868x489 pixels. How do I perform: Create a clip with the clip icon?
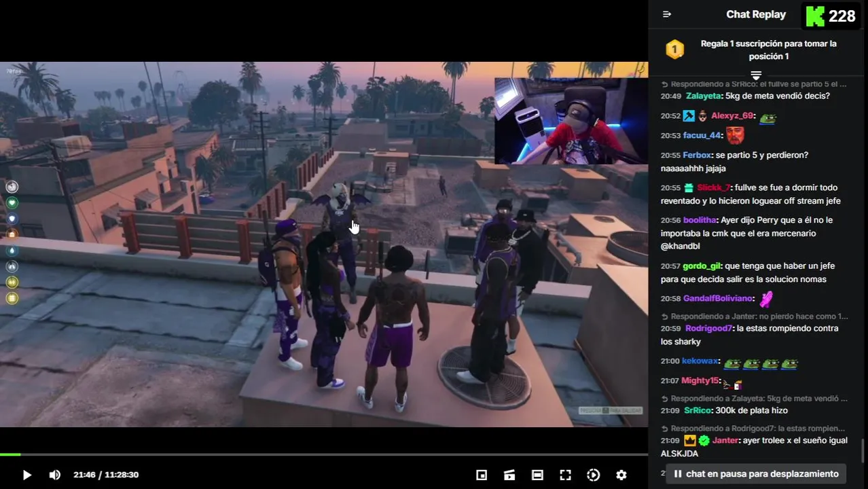[x=509, y=475]
